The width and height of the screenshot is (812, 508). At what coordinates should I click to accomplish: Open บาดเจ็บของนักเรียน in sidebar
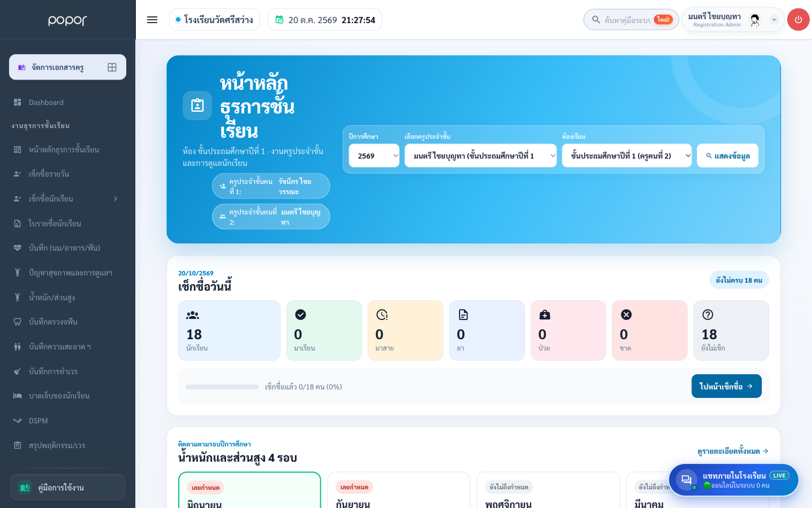[x=68, y=396]
